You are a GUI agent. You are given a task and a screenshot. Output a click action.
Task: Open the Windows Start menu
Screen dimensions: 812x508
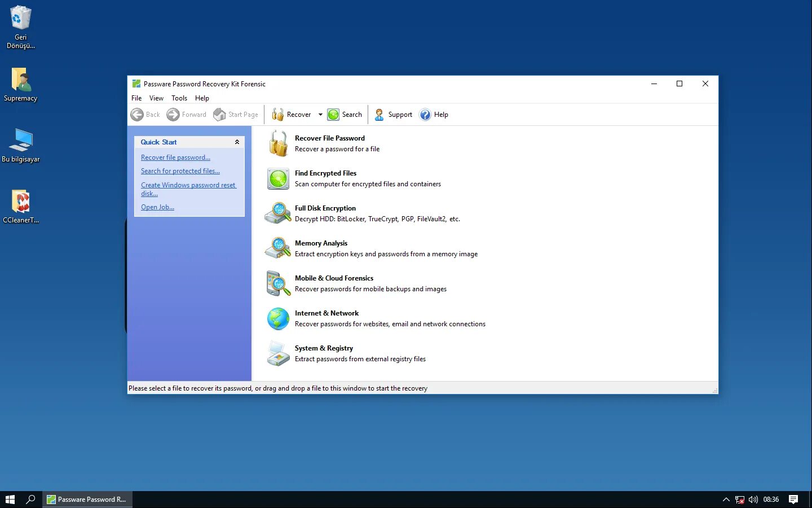pyautogui.click(x=10, y=500)
